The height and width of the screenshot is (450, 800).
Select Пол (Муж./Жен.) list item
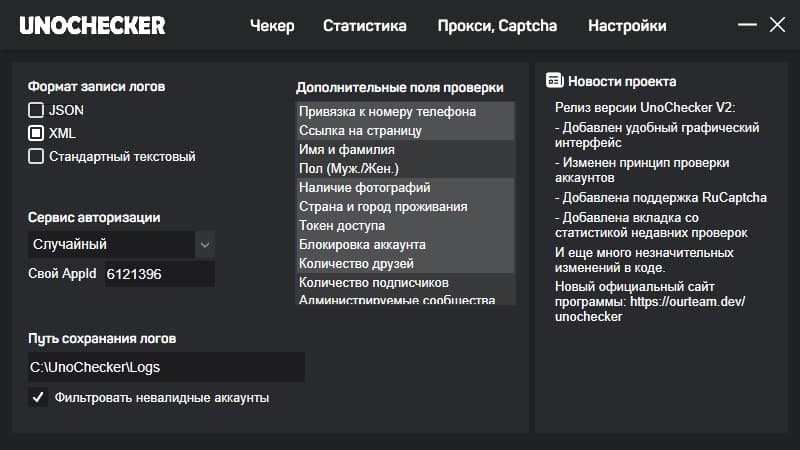pos(405,168)
